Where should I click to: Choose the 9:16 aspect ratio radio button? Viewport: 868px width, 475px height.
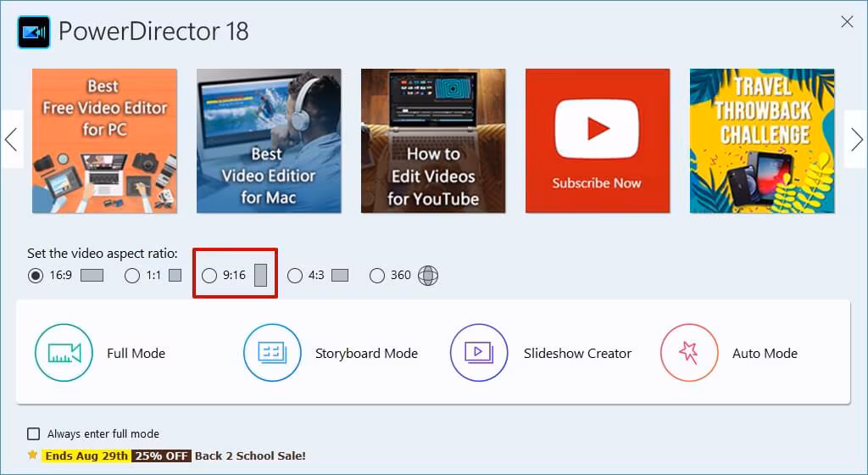(209, 275)
